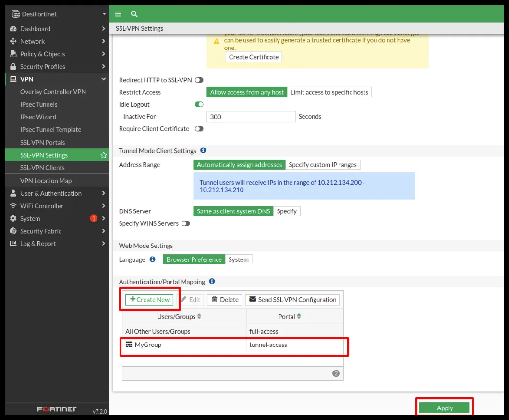Click the Security Profiles lock icon

coord(13,67)
